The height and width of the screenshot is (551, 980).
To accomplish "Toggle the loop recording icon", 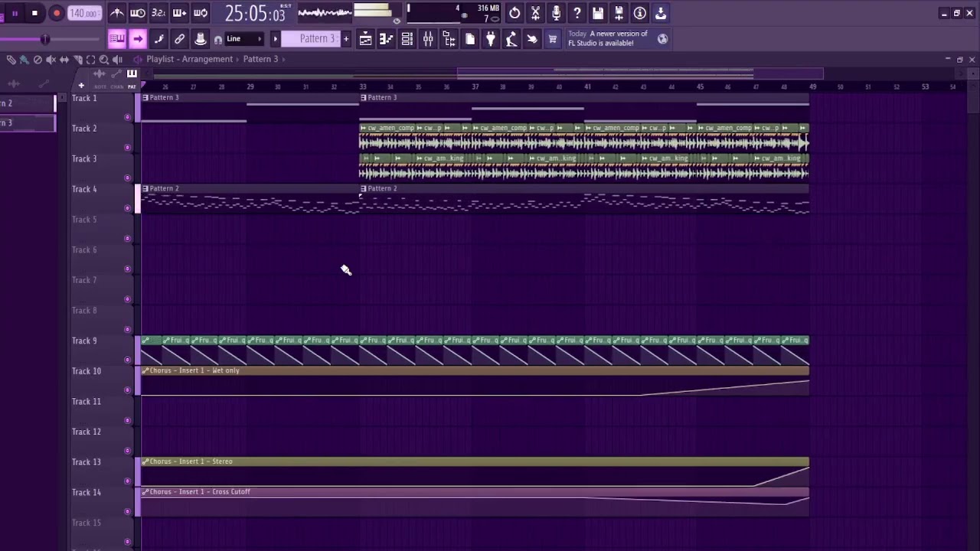I will 201,13.
